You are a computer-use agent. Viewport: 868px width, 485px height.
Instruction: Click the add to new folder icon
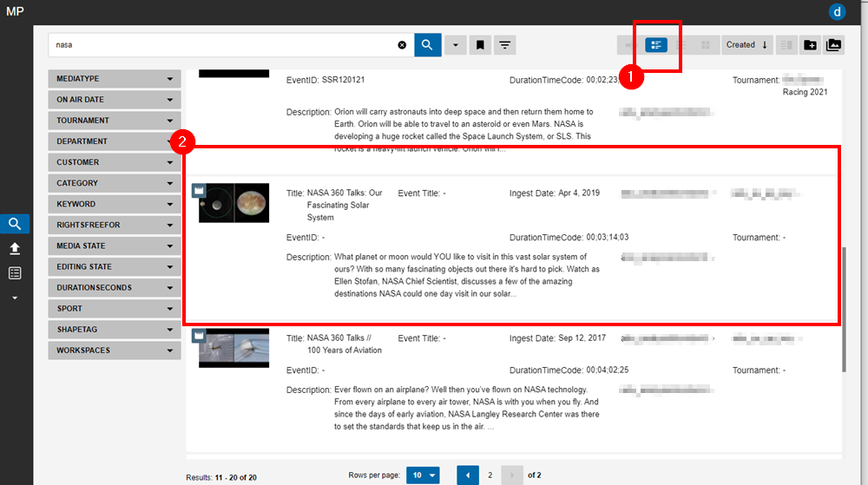click(810, 45)
